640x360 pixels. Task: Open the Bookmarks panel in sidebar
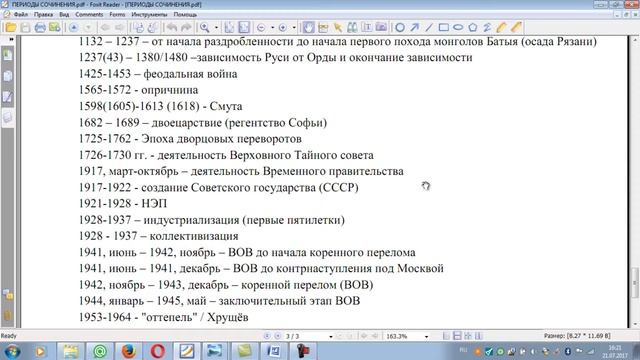click(8, 55)
